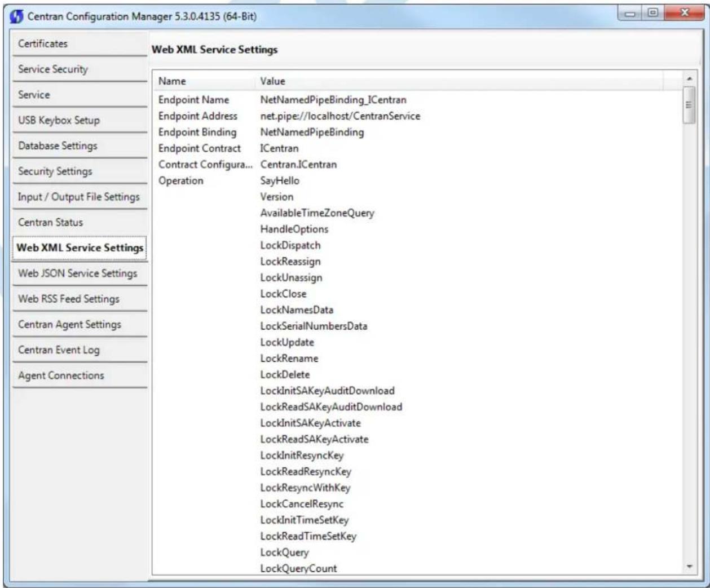Select LockInitSAKeyAuditDownload operation

327,391
